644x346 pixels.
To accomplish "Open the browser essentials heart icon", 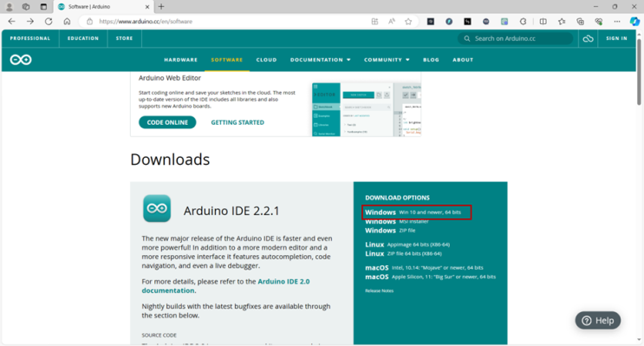I will coord(598,22).
